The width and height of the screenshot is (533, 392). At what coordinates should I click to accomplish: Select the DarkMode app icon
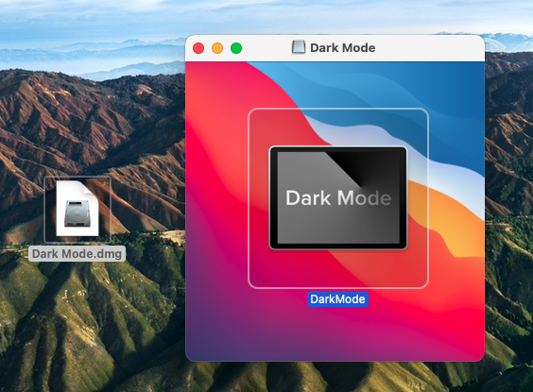338,198
